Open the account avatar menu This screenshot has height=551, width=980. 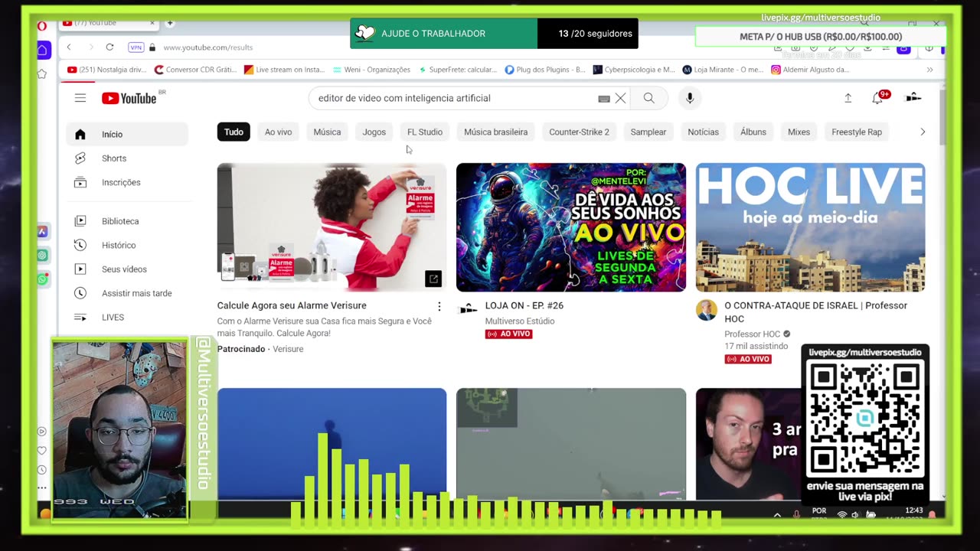point(913,97)
